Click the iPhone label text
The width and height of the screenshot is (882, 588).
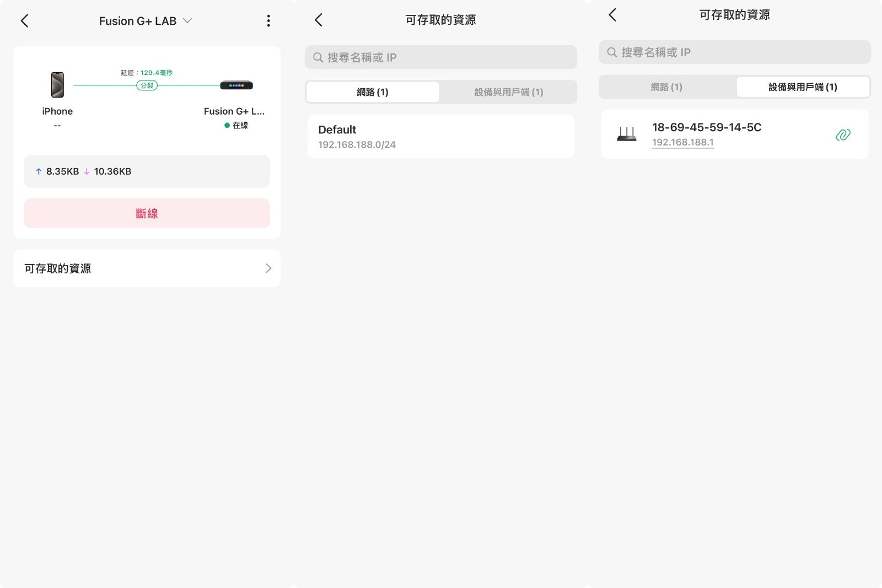click(x=57, y=111)
